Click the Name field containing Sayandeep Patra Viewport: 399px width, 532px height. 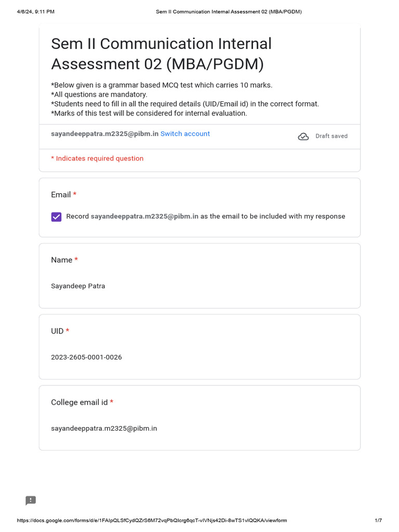[78, 286]
